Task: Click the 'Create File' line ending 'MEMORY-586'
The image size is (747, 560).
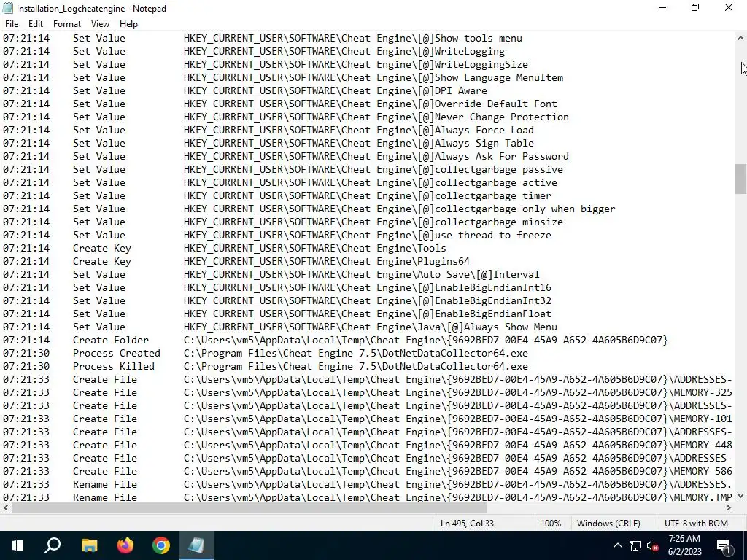Action: pos(368,472)
